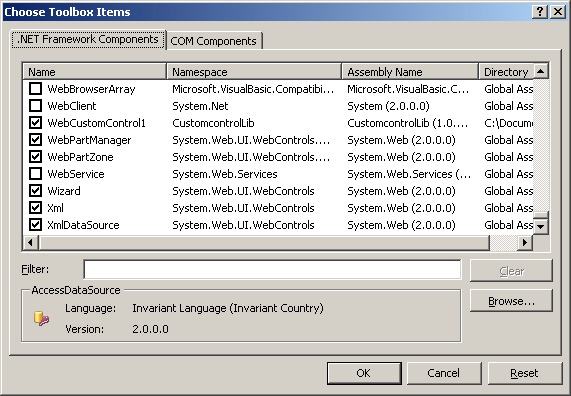Focus the Filter text field

click(x=272, y=270)
